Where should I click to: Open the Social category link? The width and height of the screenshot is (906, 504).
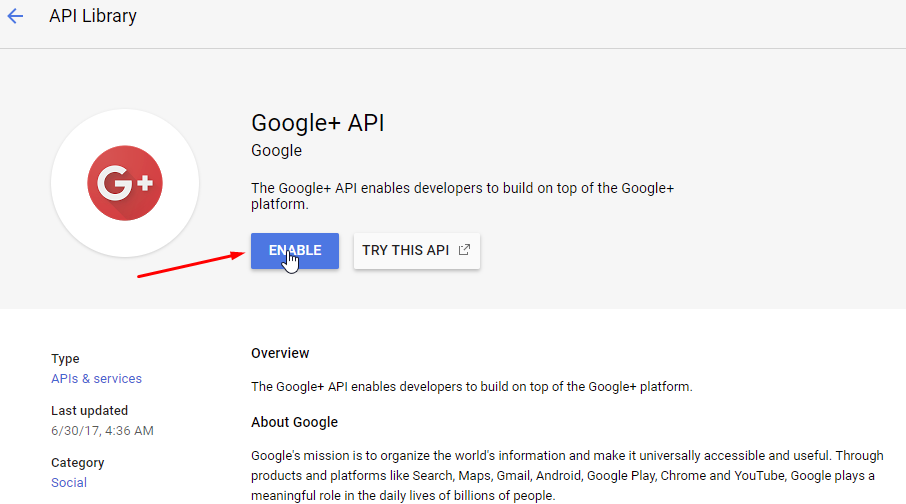pos(69,483)
